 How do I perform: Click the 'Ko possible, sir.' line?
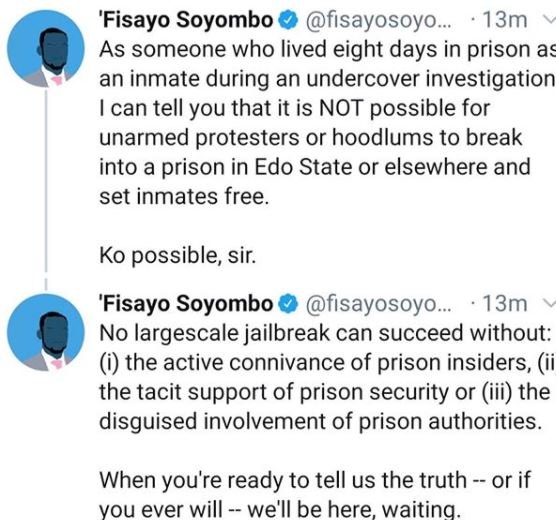point(178,255)
